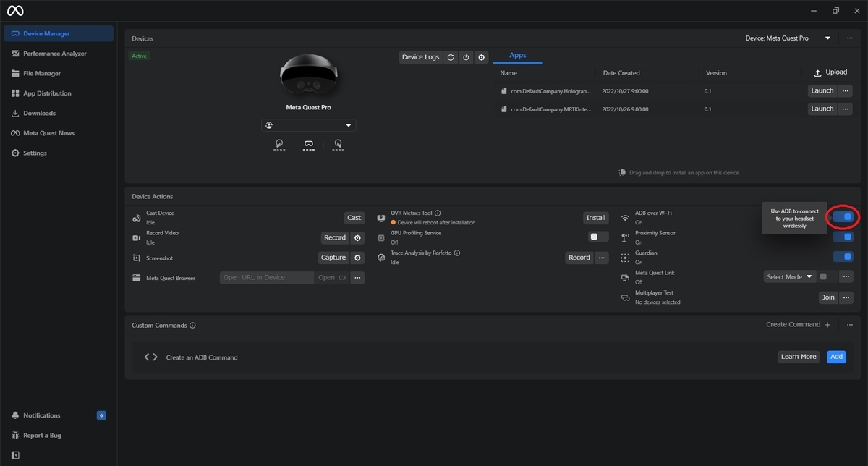The image size is (868, 466).
Task: Add a custom ADB command
Action: click(836, 357)
